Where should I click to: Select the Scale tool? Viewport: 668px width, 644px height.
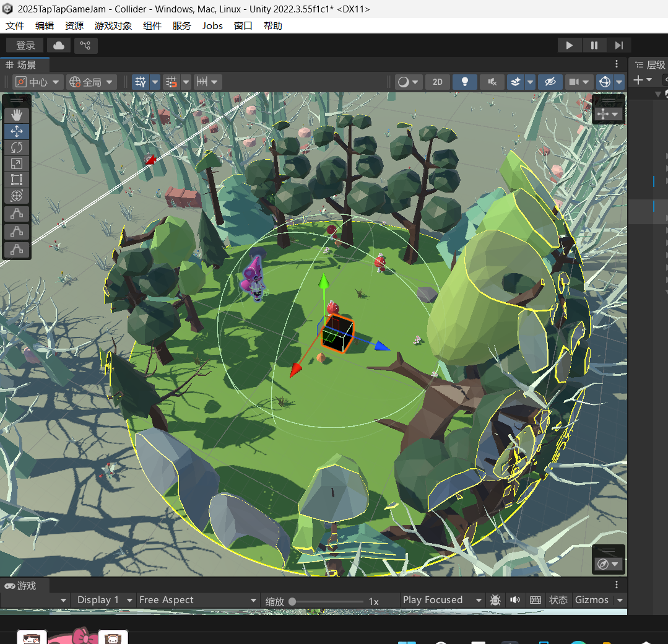pyautogui.click(x=17, y=163)
